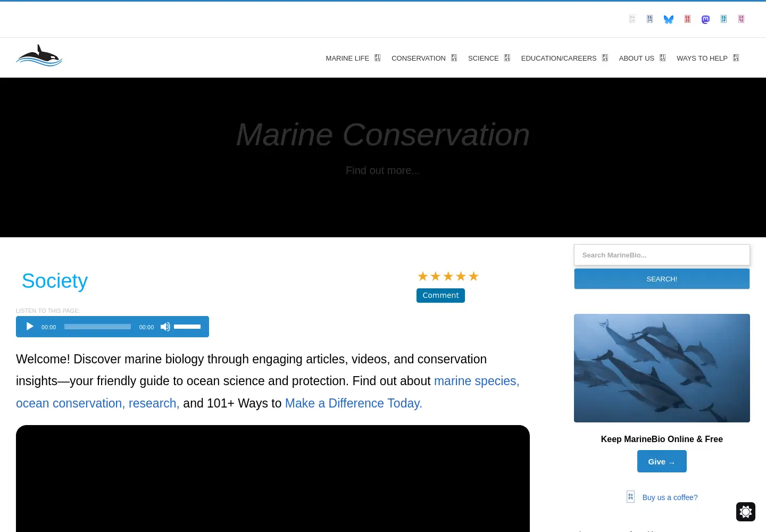Click the audio volume slider
Image resolution: width=766 pixels, height=532 pixels.
coord(187,327)
